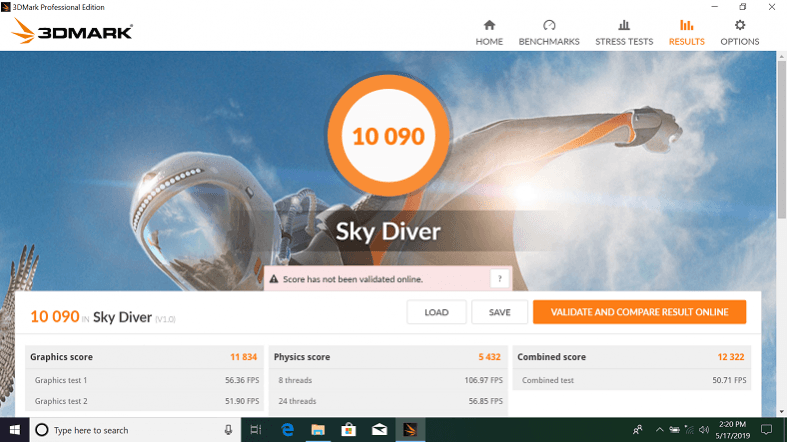The image size is (787, 442).
Task: Click the Sky Diver banner title
Action: tap(388, 231)
